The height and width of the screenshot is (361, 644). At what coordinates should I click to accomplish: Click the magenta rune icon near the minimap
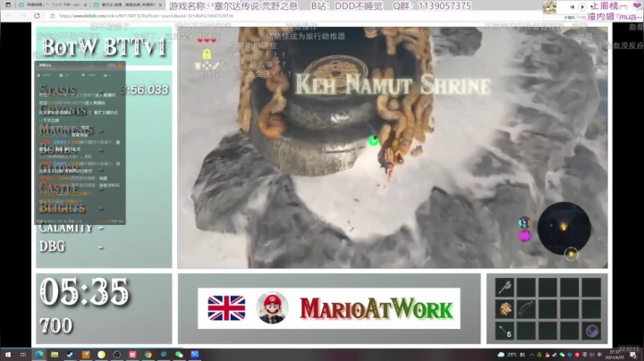click(524, 236)
